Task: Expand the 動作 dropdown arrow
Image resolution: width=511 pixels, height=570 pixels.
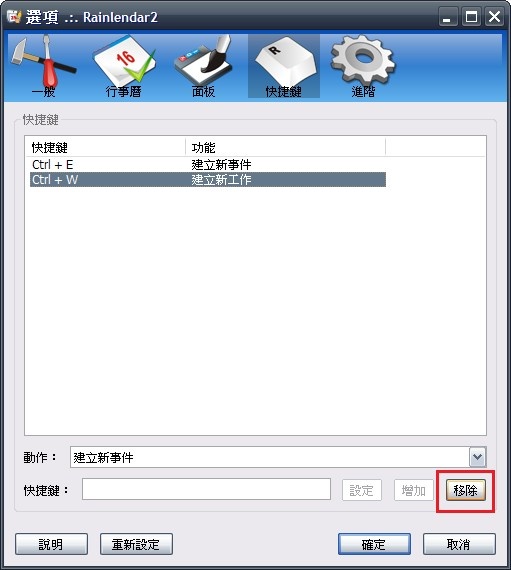Action: 478,457
